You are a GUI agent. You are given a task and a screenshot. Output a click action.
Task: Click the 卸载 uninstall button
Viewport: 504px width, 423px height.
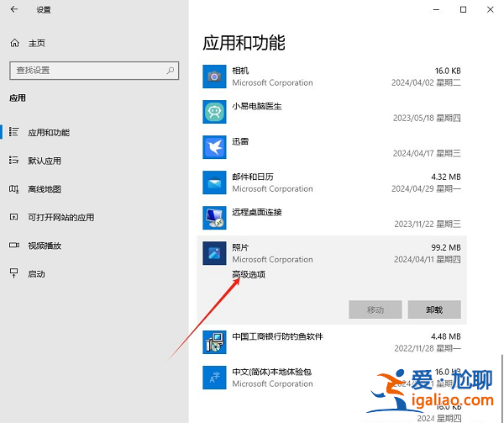point(434,309)
